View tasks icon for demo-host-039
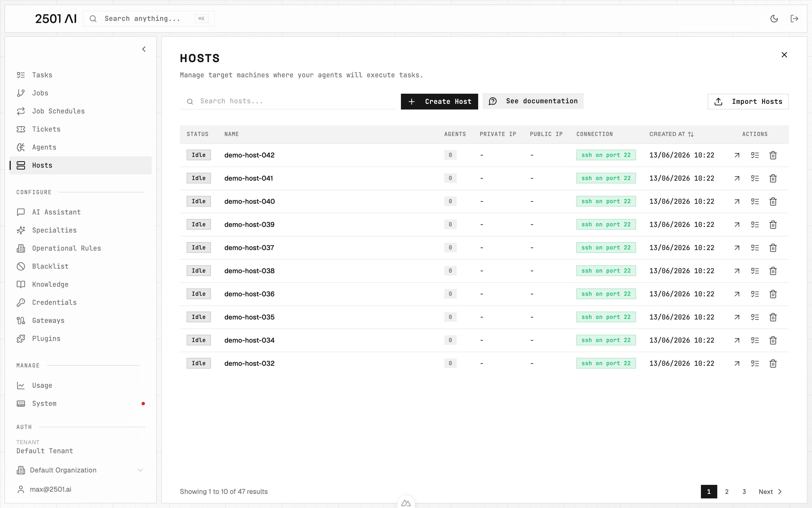The width and height of the screenshot is (812, 508). [755, 224]
